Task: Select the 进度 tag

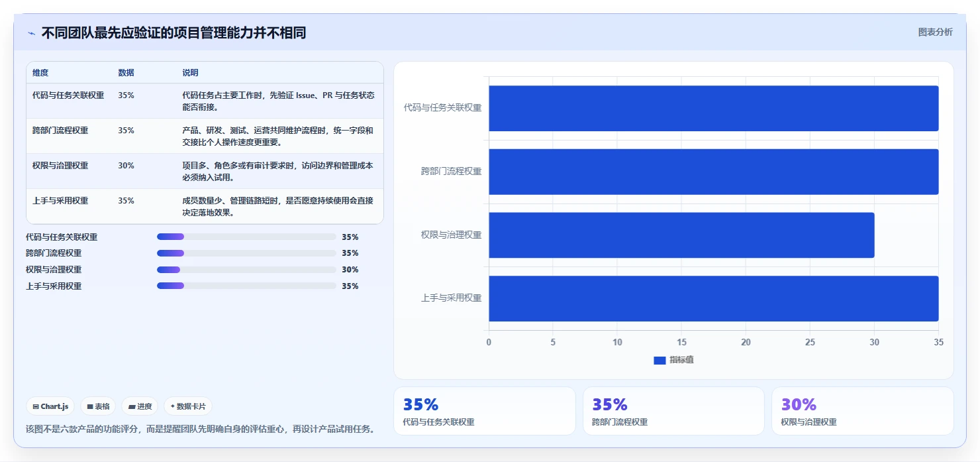Action: click(x=140, y=406)
